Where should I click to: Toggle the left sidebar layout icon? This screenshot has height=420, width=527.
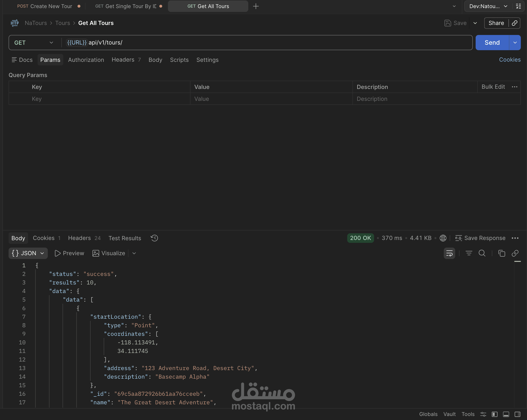pyautogui.click(x=494, y=414)
